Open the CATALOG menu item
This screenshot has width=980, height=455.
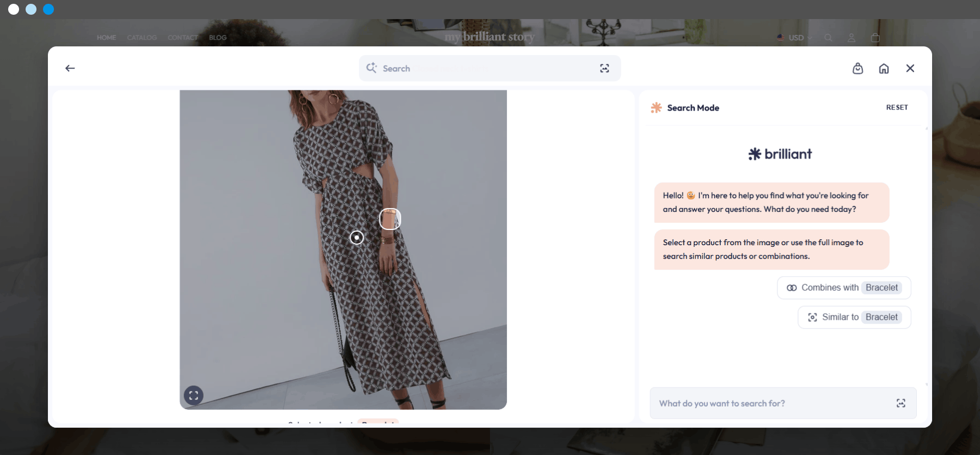pyautogui.click(x=142, y=38)
